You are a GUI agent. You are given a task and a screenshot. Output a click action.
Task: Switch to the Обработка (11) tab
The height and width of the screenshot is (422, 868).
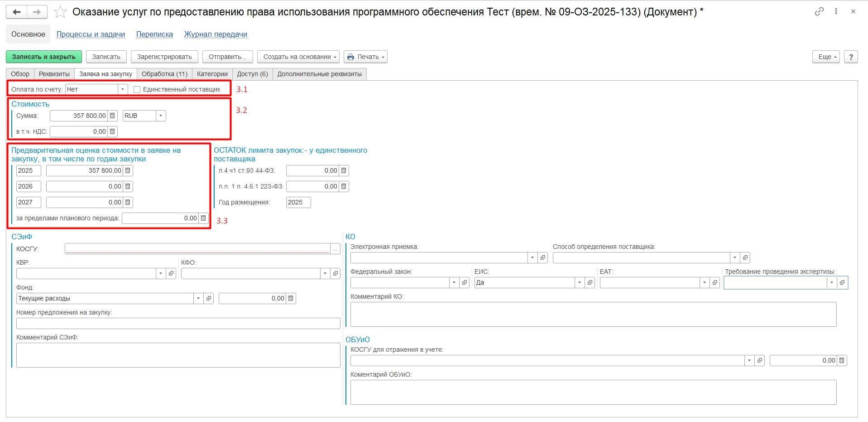(164, 74)
